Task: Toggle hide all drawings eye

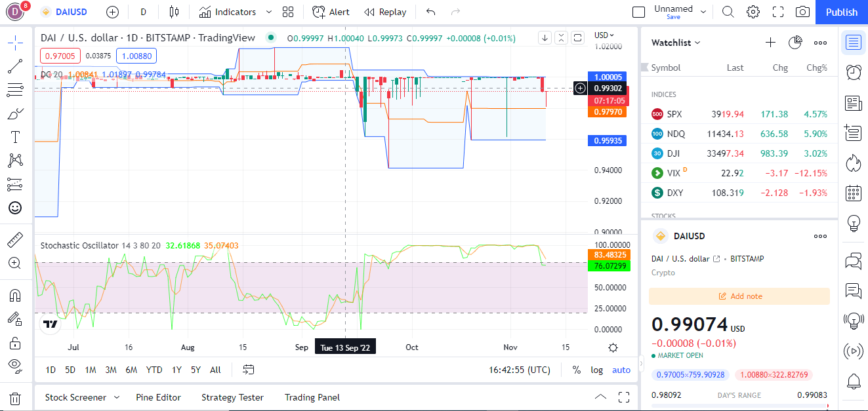Action: point(15,366)
